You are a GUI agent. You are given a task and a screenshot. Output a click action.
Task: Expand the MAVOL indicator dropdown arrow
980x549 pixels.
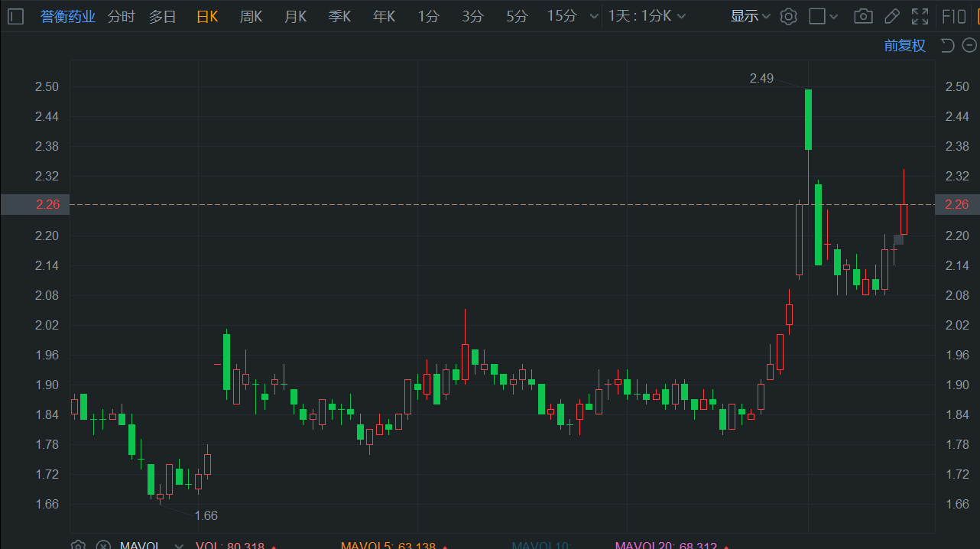pos(179,546)
